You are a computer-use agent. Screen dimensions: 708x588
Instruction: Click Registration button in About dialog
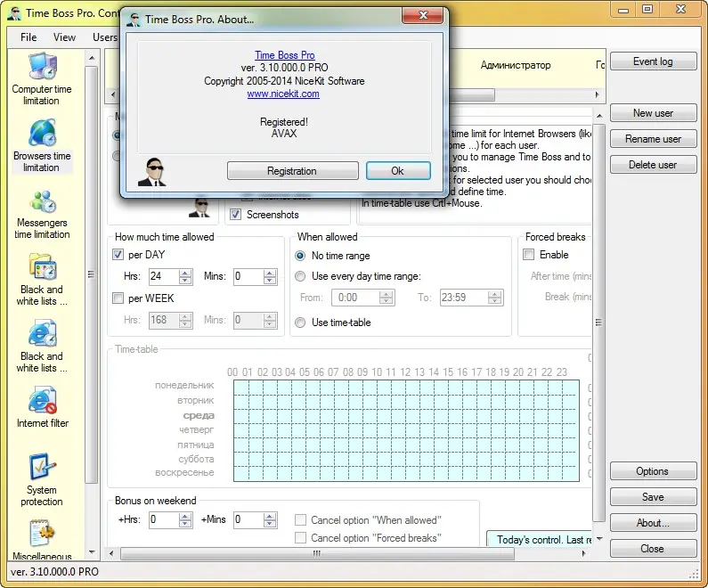(x=293, y=171)
